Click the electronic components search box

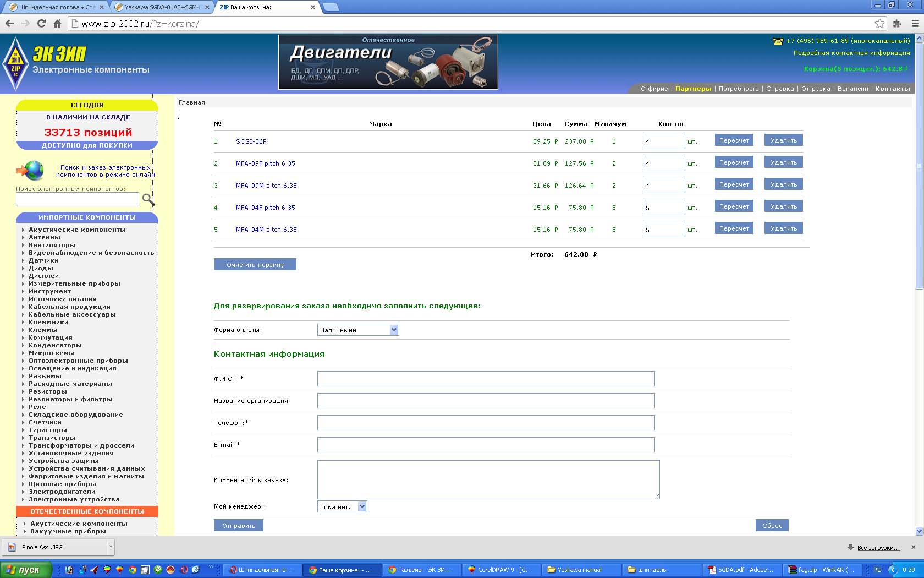coord(78,199)
